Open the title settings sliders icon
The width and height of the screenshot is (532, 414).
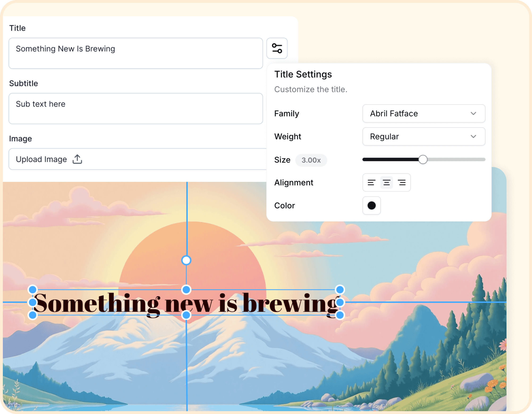(x=277, y=48)
